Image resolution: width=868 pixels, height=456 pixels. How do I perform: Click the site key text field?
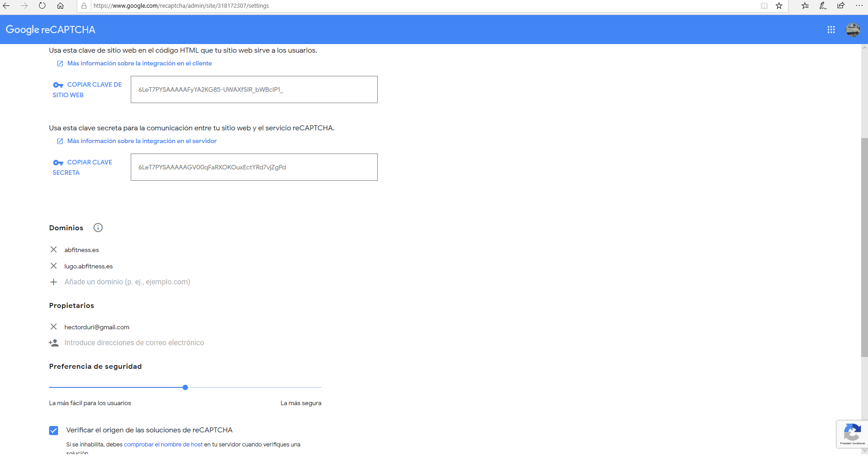coord(254,89)
